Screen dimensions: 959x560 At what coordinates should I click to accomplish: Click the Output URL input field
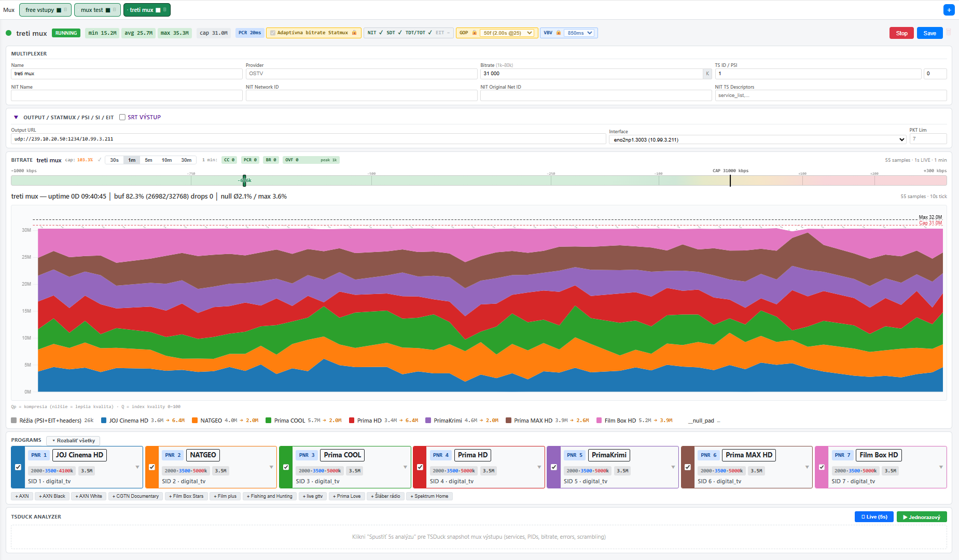tap(309, 139)
